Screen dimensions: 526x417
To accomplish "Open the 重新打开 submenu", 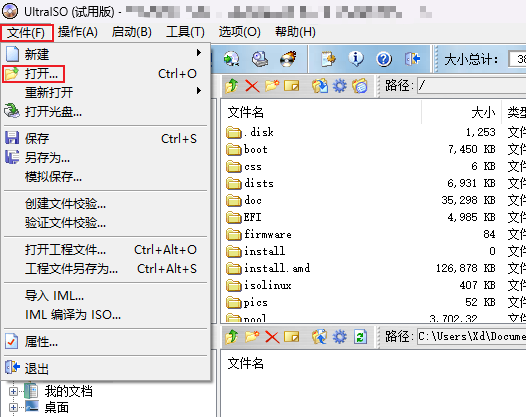I will coord(106,92).
